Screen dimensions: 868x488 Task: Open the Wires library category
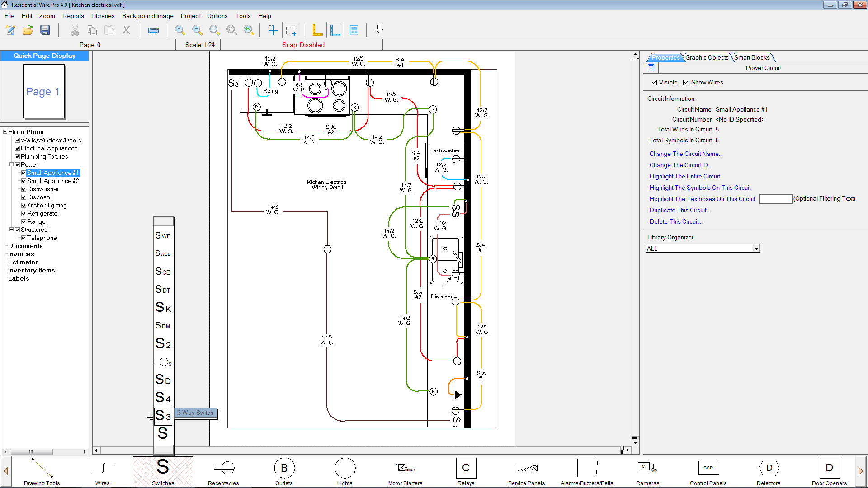[x=103, y=472]
